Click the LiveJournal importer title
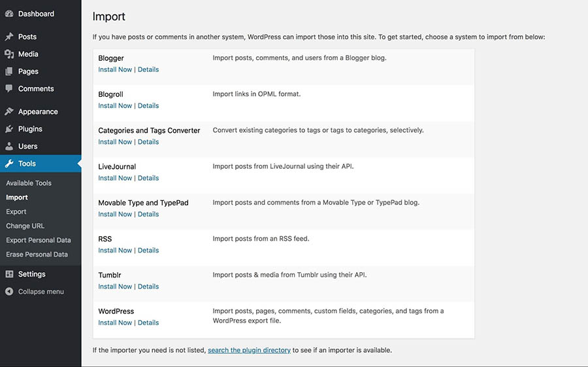The width and height of the screenshot is (588, 367). pyautogui.click(x=117, y=166)
